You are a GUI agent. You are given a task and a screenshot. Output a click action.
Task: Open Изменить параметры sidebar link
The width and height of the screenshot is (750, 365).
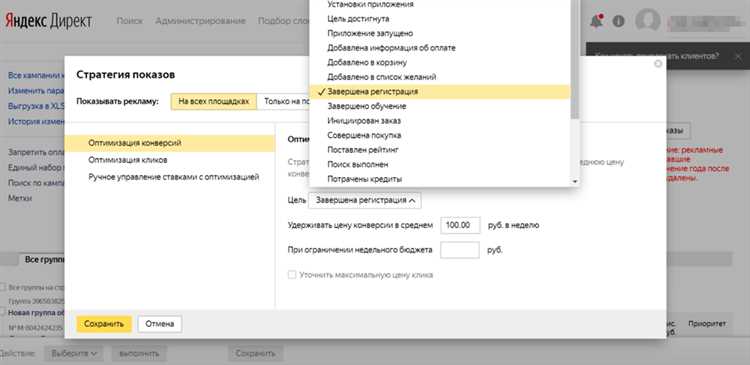pyautogui.click(x=36, y=91)
